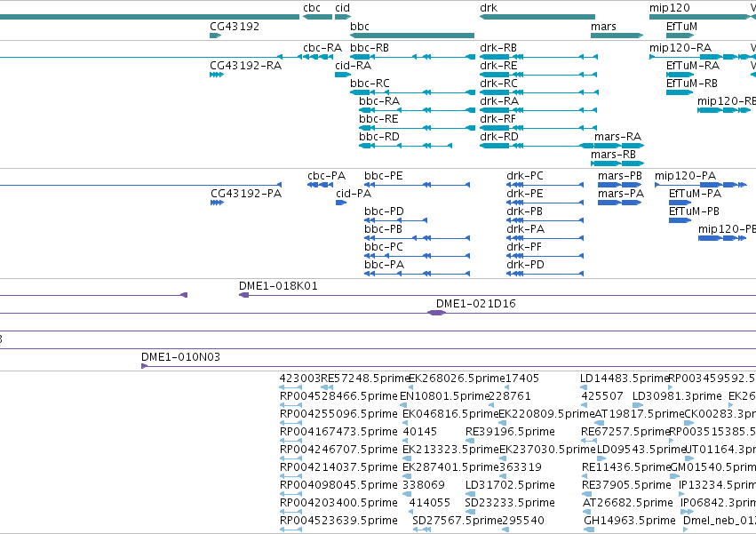Select protein drk-PD

pos(525,266)
